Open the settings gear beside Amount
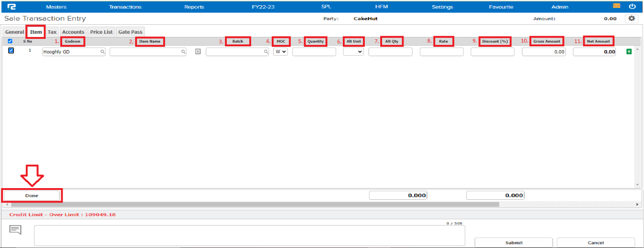Screen dimensions: 644x248 click(x=631, y=19)
